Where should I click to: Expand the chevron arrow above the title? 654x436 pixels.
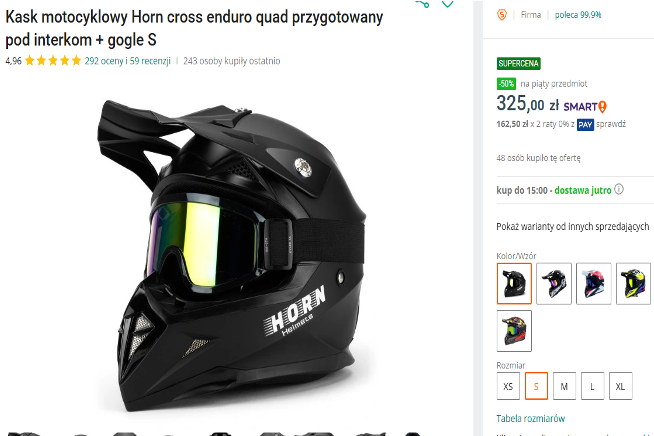448,4
